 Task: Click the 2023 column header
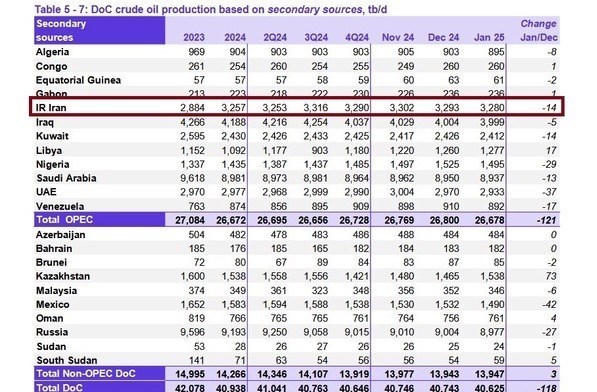[x=194, y=37]
